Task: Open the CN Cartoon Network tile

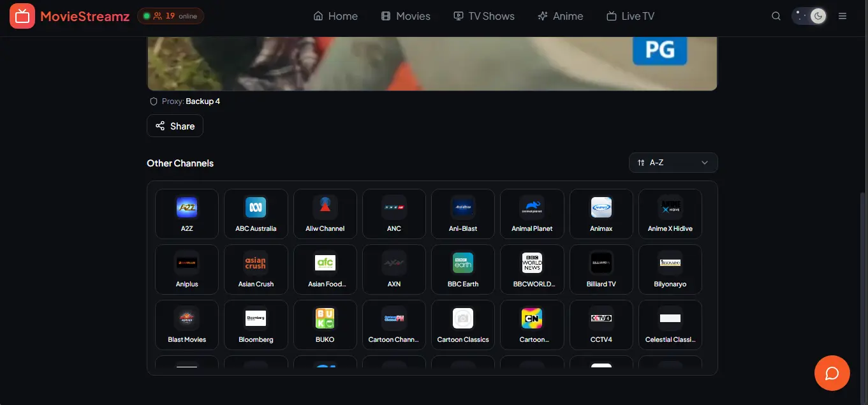Action: [x=532, y=325]
